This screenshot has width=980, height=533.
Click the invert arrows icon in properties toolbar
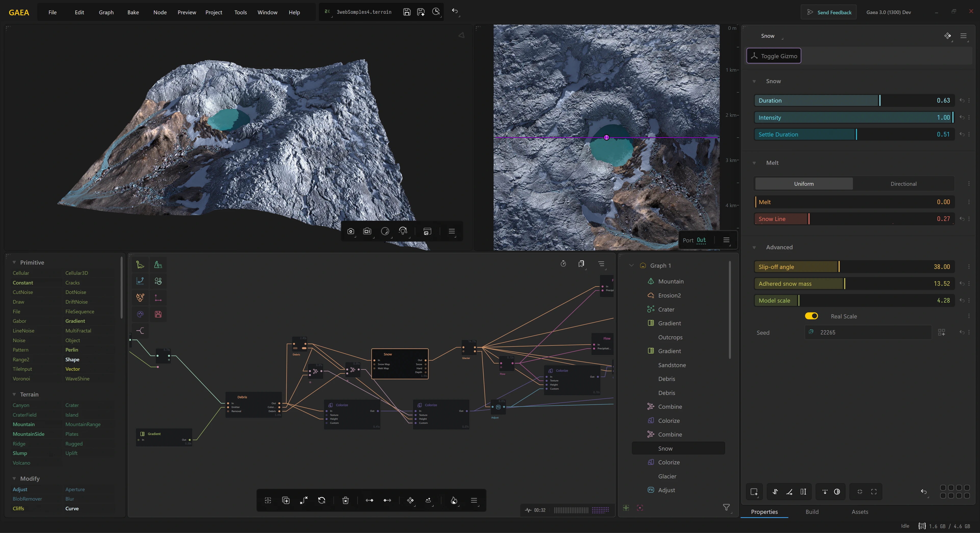(775, 491)
